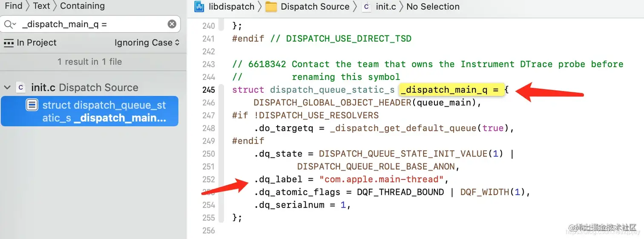This screenshot has width=644, height=239.
Task: Collapse the init.c search result group
Action: 7,88
